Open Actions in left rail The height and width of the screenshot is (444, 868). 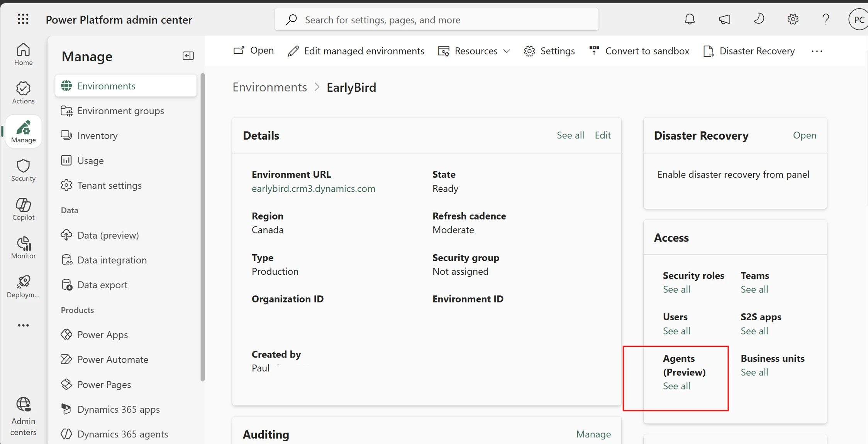click(23, 93)
